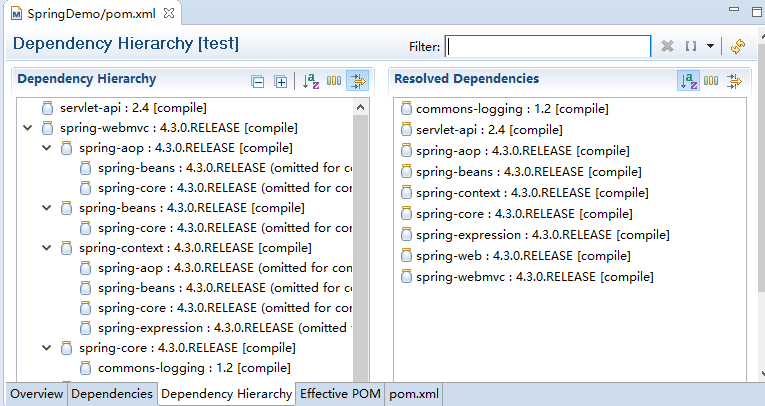Select the Dependency Hierarchy bottom tab

click(x=226, y=394)
